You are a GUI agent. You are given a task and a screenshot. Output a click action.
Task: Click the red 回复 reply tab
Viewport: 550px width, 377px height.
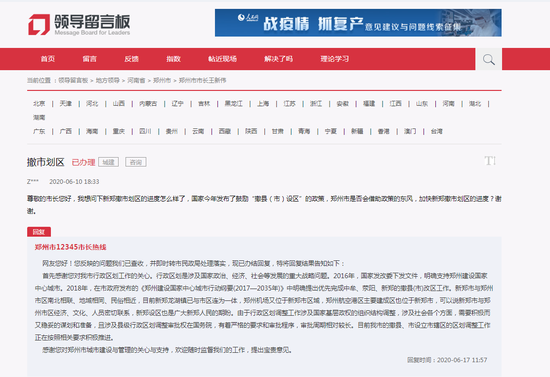pos(39,232)
